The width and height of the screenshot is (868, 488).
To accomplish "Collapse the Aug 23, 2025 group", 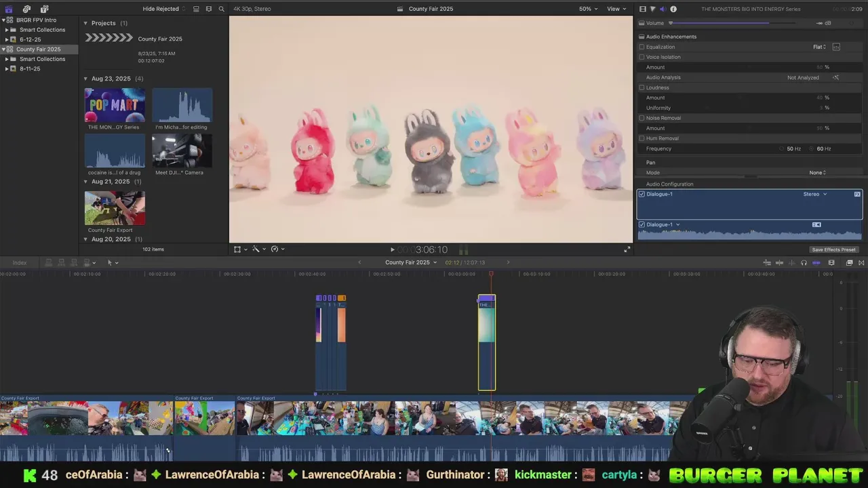I will [x=85, y=79].
